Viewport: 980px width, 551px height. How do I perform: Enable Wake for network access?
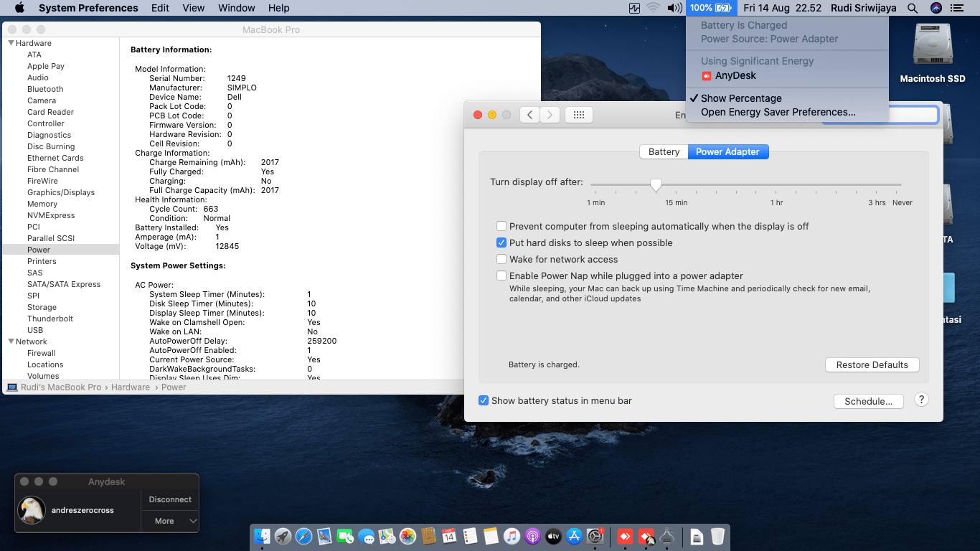point(502,259)
